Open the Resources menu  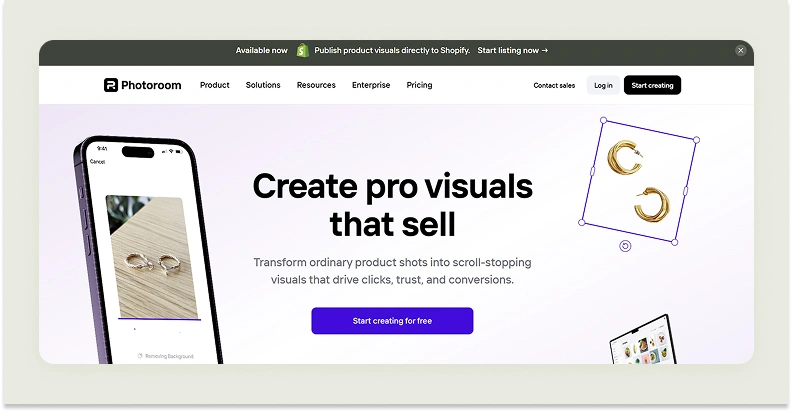point(316,85)
